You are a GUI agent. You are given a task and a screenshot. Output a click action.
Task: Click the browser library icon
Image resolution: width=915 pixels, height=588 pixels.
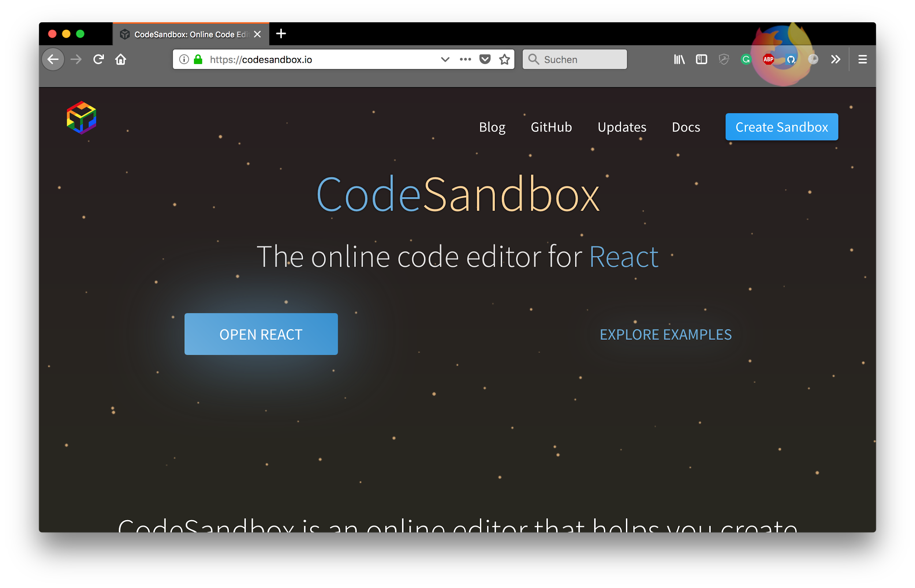pos(680,59)
